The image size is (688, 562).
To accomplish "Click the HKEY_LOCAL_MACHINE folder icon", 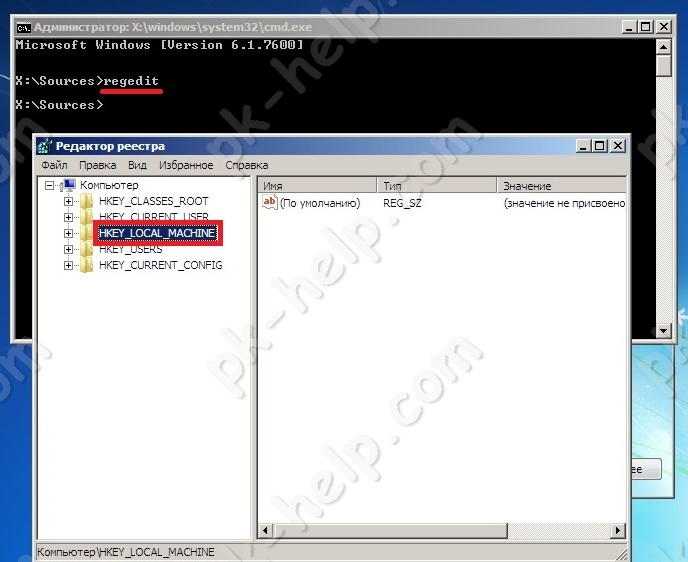I will [x=86, y=233].
